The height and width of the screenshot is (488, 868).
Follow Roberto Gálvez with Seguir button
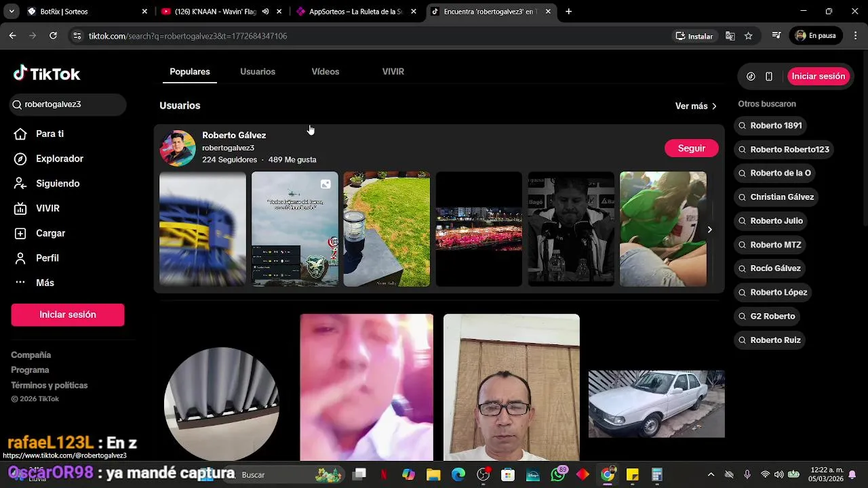692,148
